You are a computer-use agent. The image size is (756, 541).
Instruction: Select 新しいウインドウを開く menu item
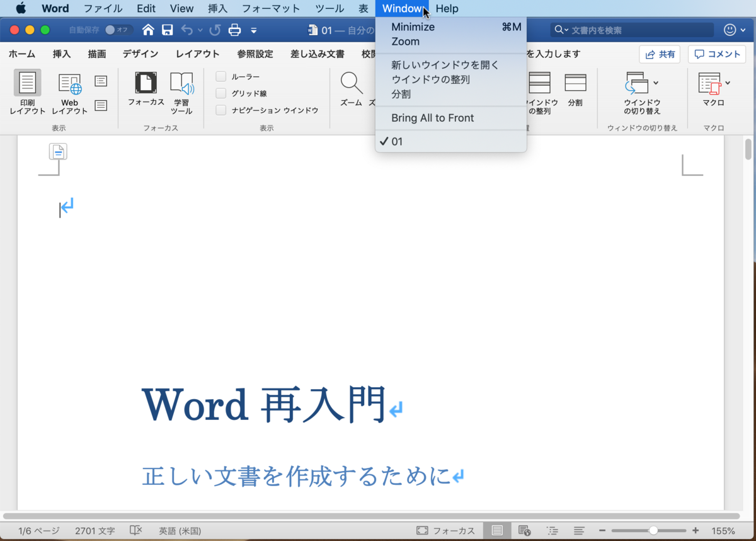(451, 65)
